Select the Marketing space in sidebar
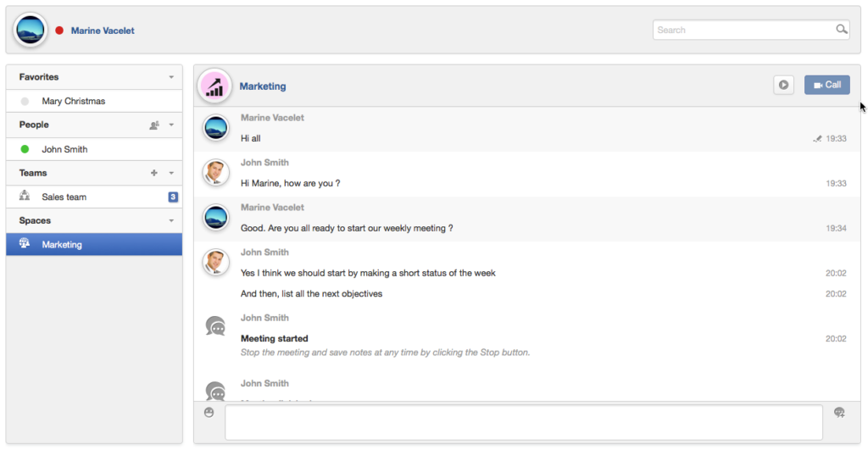Image resolution: width=868 pixels, height=450 pixels. 94,244
